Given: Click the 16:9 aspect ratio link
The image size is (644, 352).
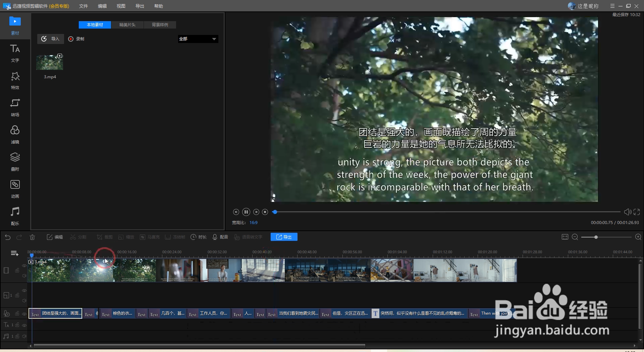Looking at the screenshot, I should [x=254, y=223].
